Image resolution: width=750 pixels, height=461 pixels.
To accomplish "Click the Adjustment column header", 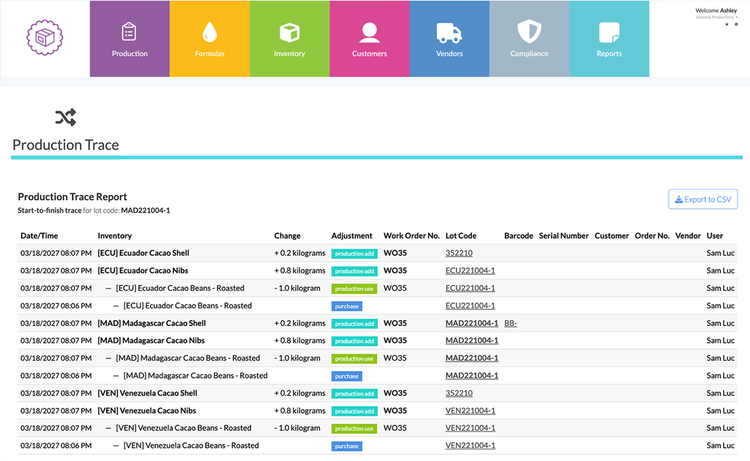I will 352,236.
